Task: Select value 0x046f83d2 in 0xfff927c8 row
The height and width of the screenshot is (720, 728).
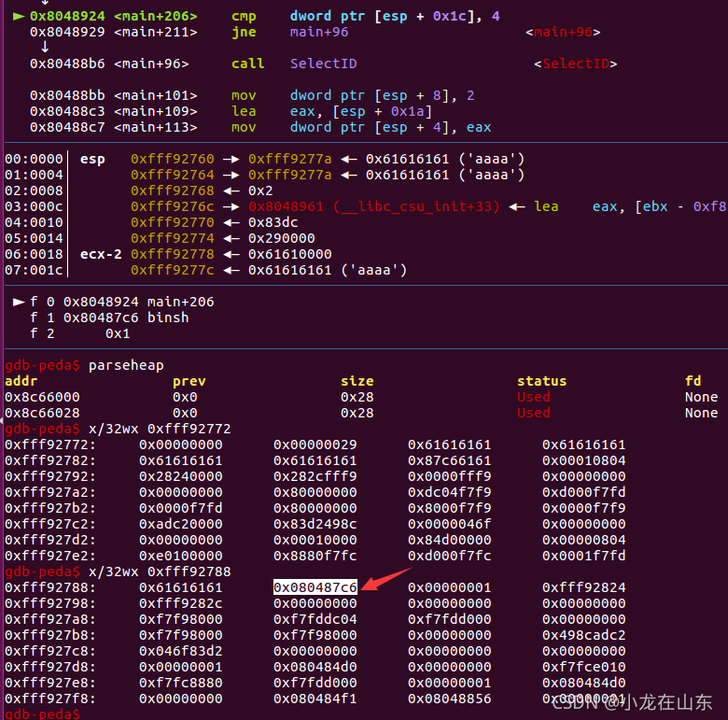Action: (181, 651)
